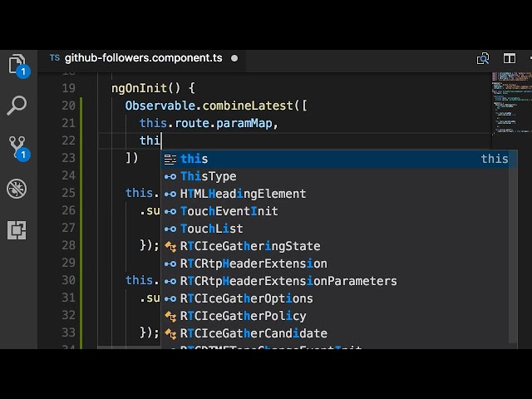Viewport: 532px width, 399px height.
Task: Click line number 28 in gutter
Action: click(68, 245)
